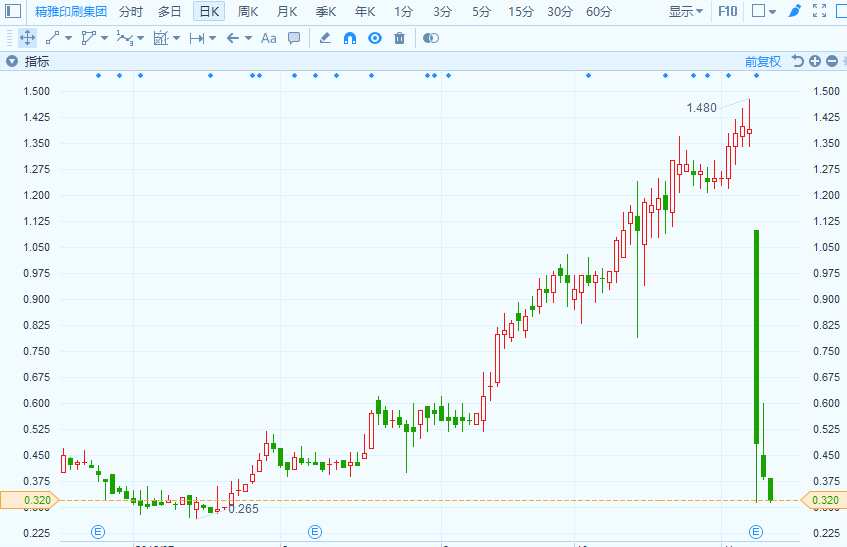Switch to the 3分 minute chart
The width and height of the screenshot is (847, 547).
(x=442, y=11)
